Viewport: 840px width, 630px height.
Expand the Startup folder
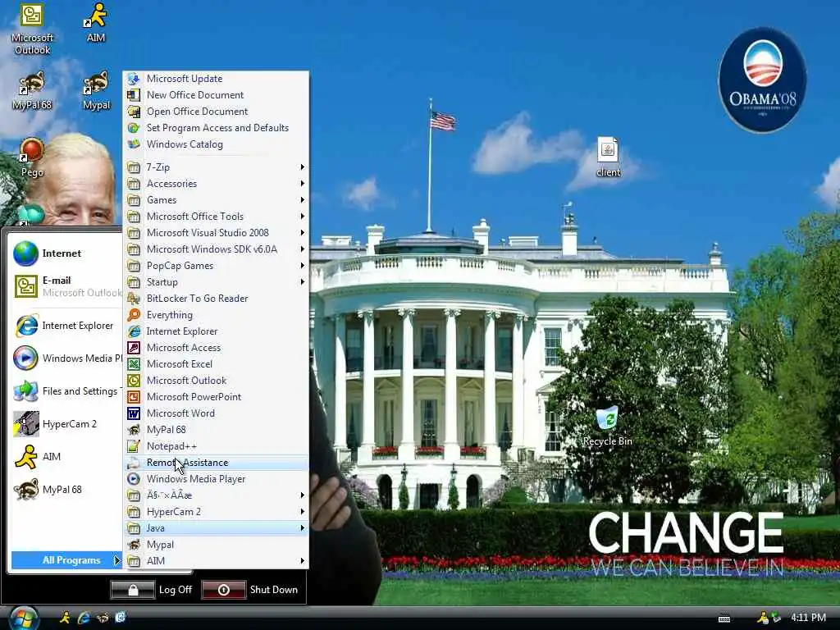[217, 282]
